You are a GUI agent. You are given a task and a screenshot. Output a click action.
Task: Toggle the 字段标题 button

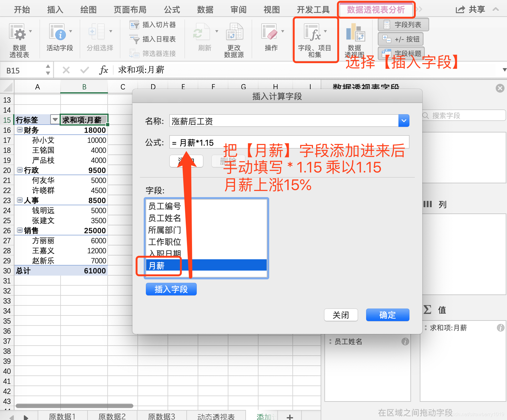401,53
